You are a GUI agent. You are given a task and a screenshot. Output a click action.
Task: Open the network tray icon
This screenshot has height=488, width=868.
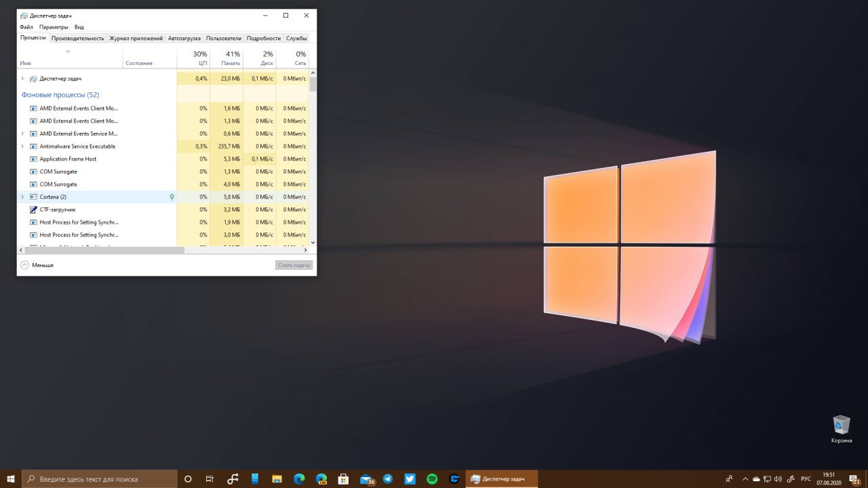click(x=767, y=479)
